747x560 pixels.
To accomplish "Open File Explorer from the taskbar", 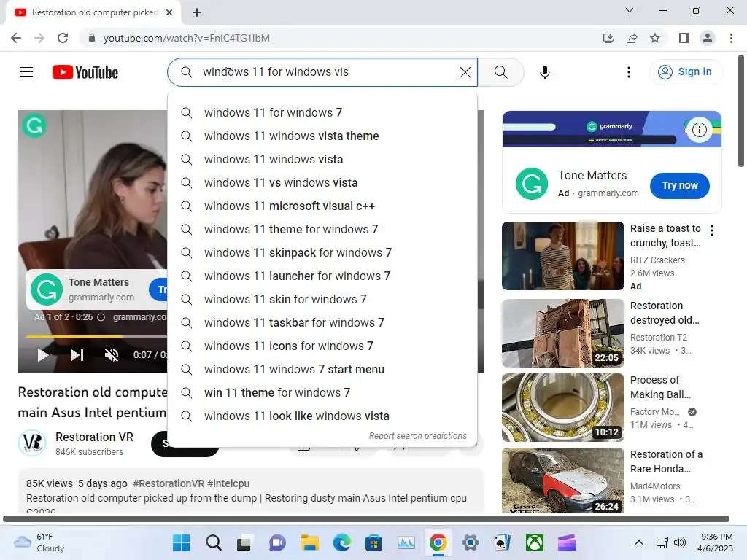I will [309, 542].
